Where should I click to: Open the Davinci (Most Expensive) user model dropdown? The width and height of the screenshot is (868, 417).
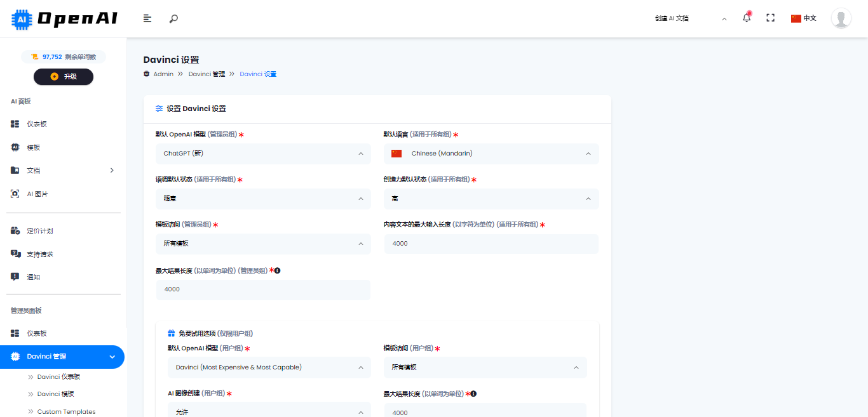click(269, 367)
